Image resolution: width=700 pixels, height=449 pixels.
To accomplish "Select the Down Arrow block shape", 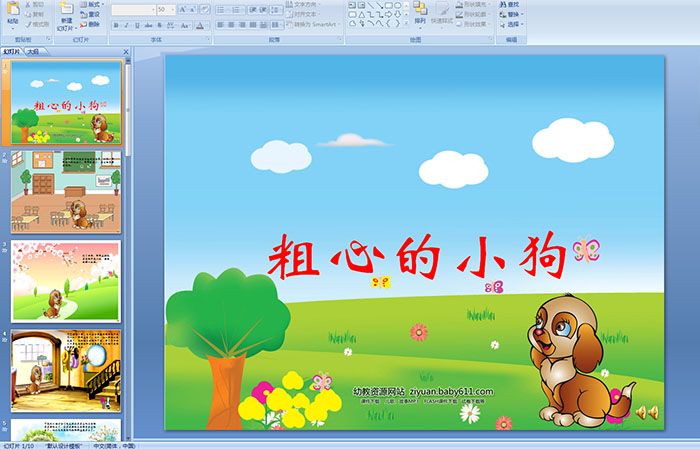I will pyautogui.click(x=398, y=15).
